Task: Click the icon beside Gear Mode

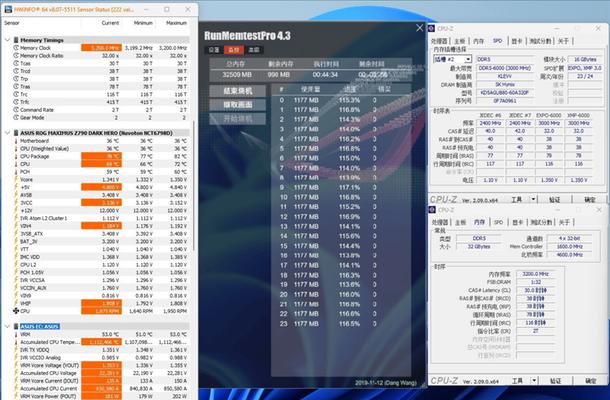Action: tap(16, 117)
